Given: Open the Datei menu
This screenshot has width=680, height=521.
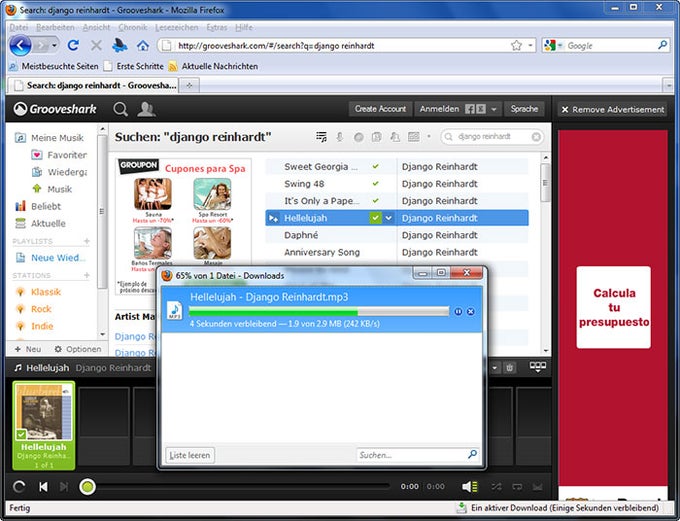Looking at the screenshot, I should tap(19, 27).
